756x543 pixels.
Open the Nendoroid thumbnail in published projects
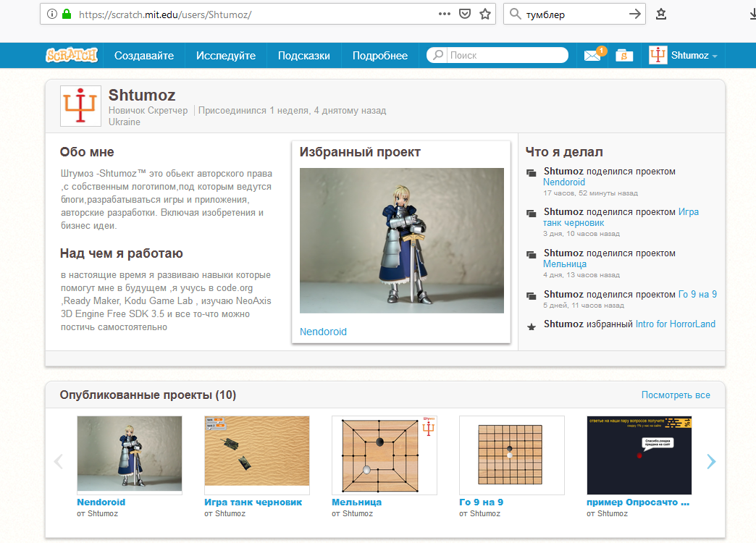click(130, 454)
